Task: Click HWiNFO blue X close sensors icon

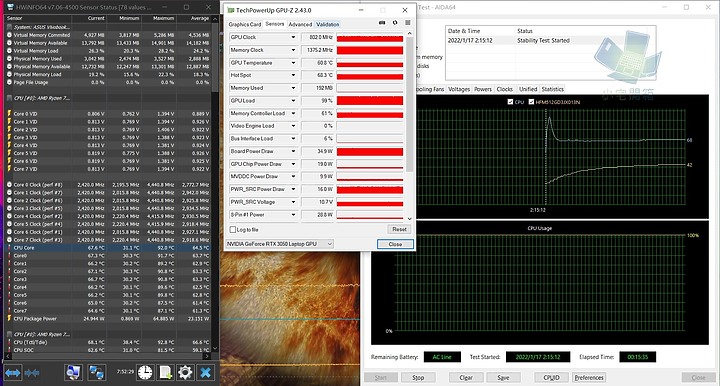Action: coord(205,372)
